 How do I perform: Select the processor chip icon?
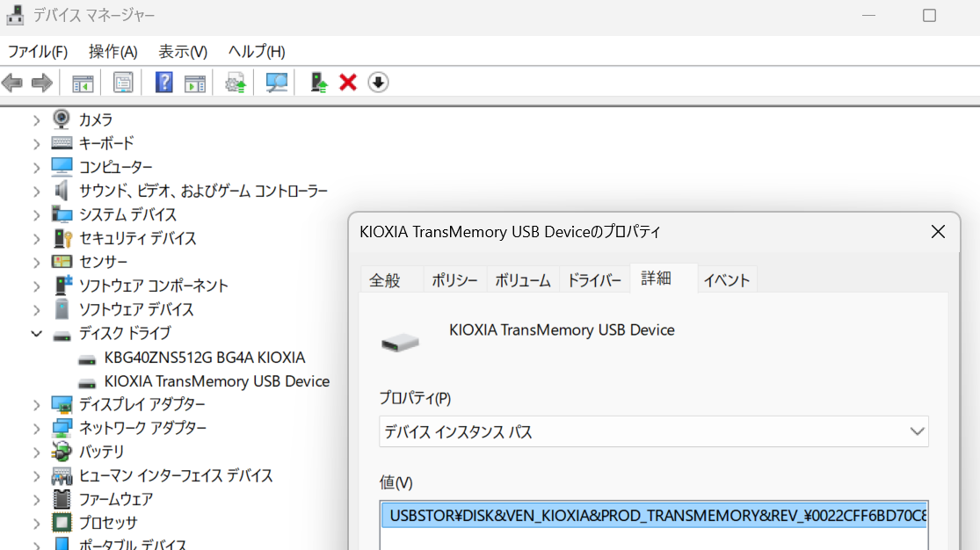click(62, 523)
